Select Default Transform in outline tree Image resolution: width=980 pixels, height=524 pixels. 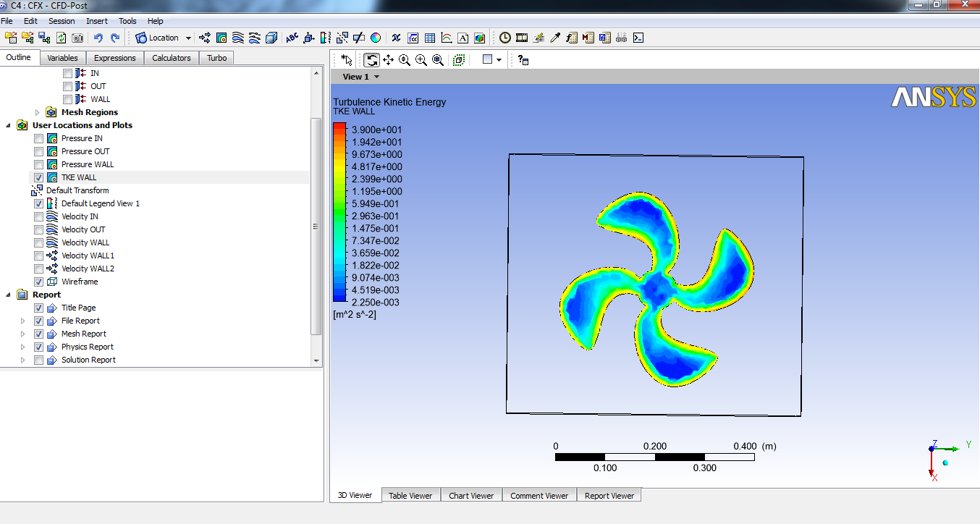77,190
